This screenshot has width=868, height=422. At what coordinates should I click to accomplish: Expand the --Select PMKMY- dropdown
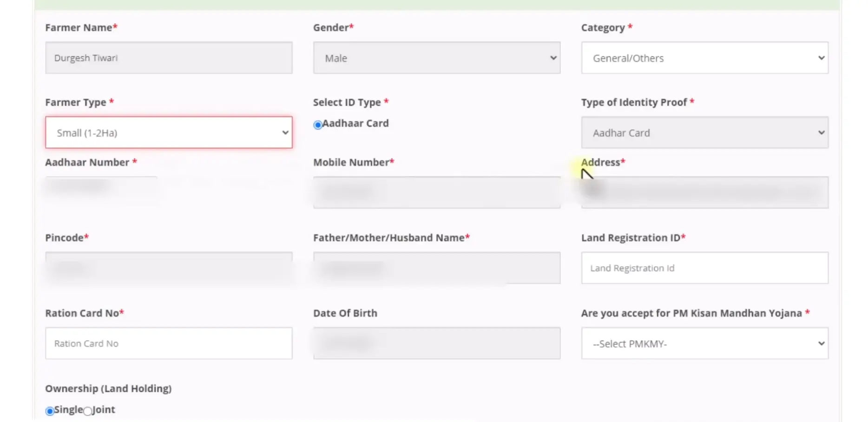pyautogui.click(x=704, y=343)
